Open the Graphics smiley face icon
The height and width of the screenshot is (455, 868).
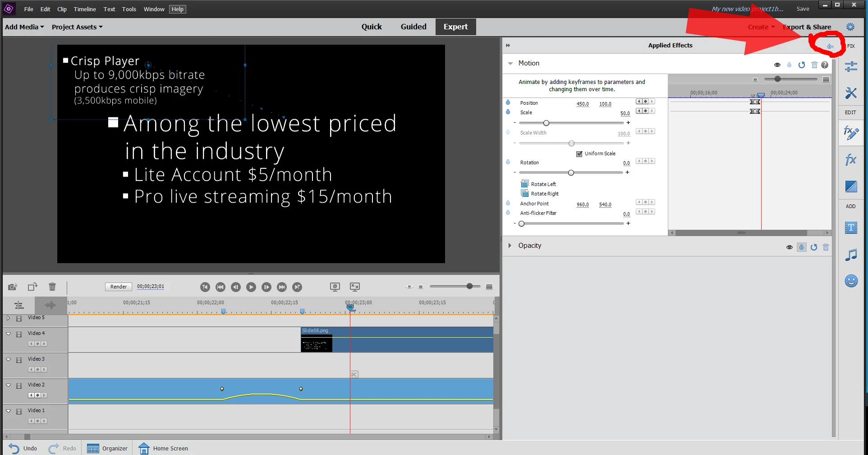tap(851, 281)
